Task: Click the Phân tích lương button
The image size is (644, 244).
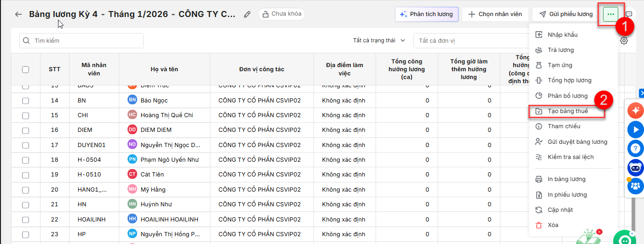Action: coord(427,14)
